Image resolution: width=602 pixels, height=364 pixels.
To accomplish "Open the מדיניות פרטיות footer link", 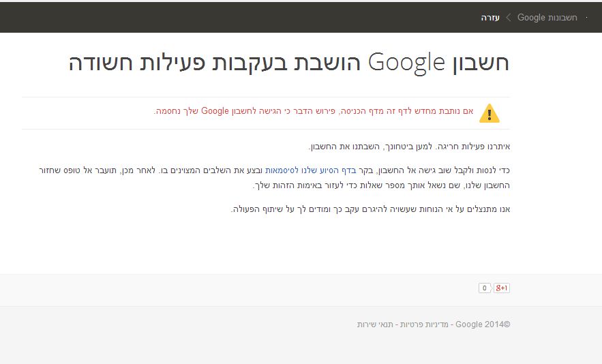I will pos(424,324).
